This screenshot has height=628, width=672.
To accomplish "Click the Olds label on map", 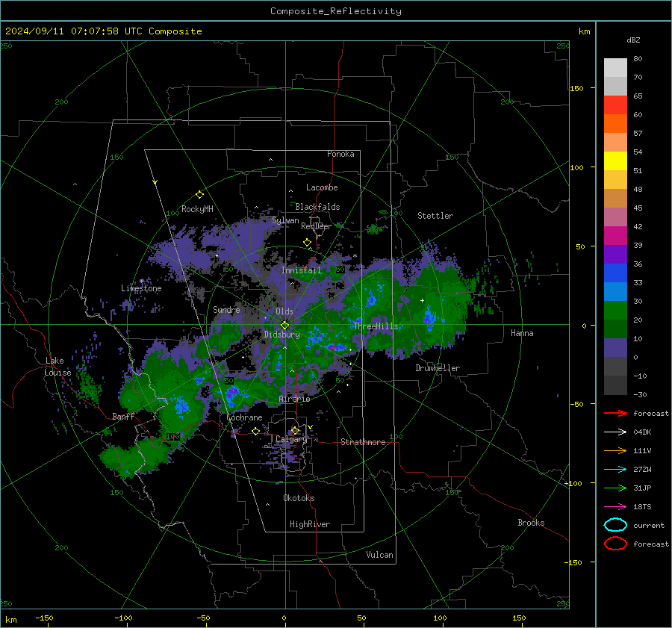I will tap(284, 311).
